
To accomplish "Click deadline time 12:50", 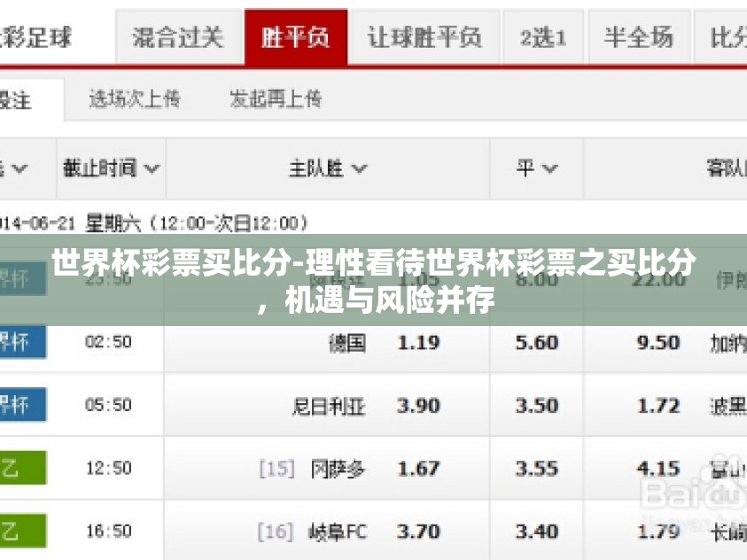I will pos(109,468).
